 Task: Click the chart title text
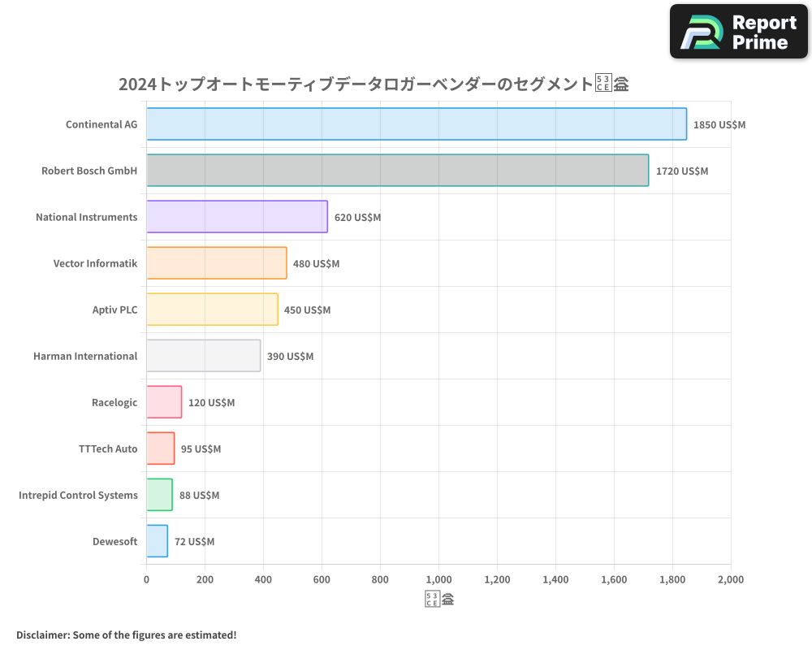[x=374, y=82]
